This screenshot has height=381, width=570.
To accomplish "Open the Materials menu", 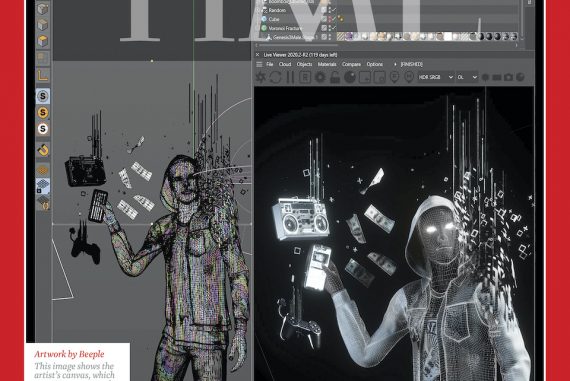I will (x=327, y=64).
